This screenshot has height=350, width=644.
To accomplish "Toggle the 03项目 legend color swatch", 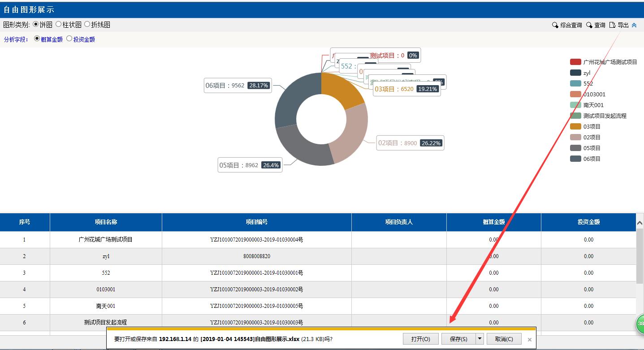I will pos(575,126).
